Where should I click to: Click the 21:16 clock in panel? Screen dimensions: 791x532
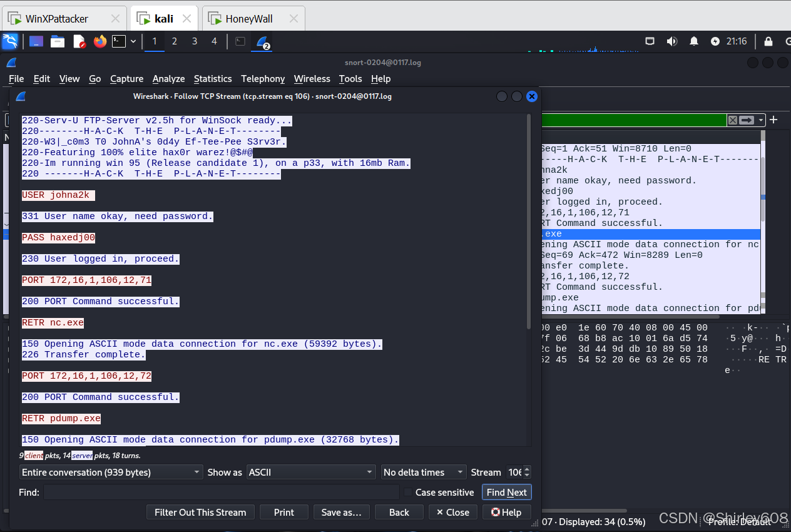coord(737,41)
